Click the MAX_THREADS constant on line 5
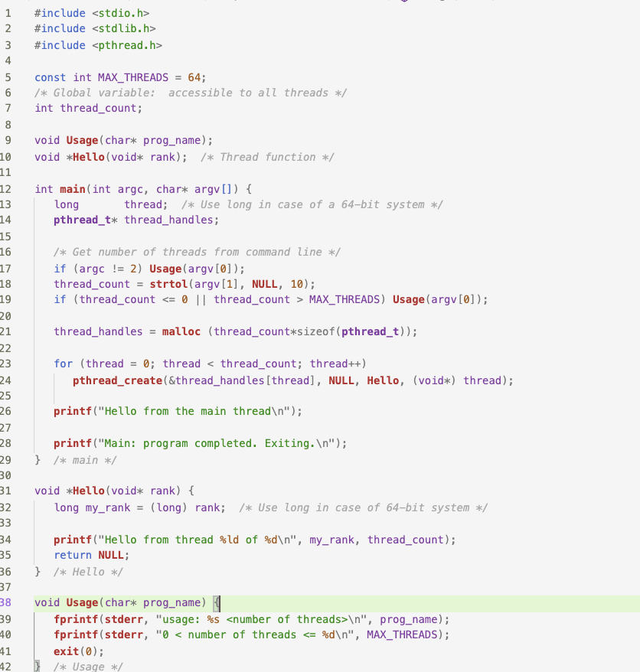This screenshot has height=672, width=640. [x=118, y=77]
